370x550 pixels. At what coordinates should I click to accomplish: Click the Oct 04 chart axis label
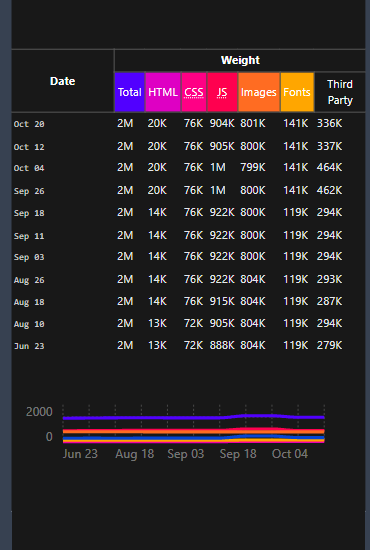tap(290, 454)
